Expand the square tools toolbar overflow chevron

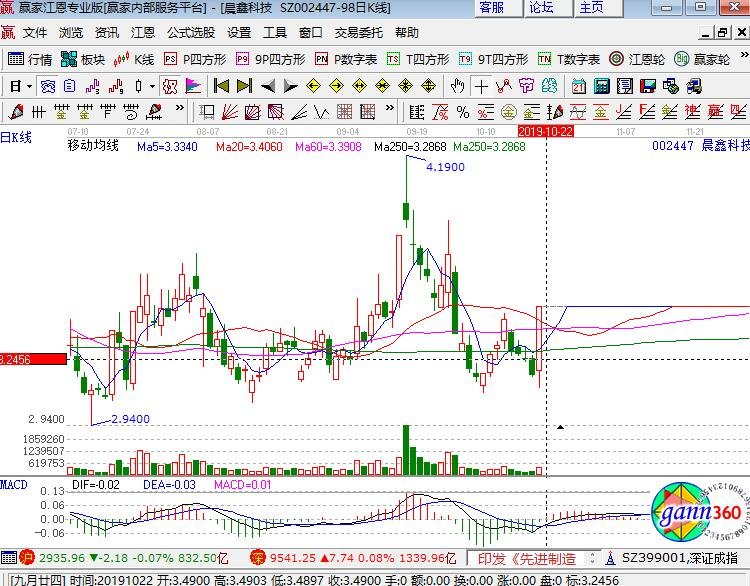coord(390,108)
